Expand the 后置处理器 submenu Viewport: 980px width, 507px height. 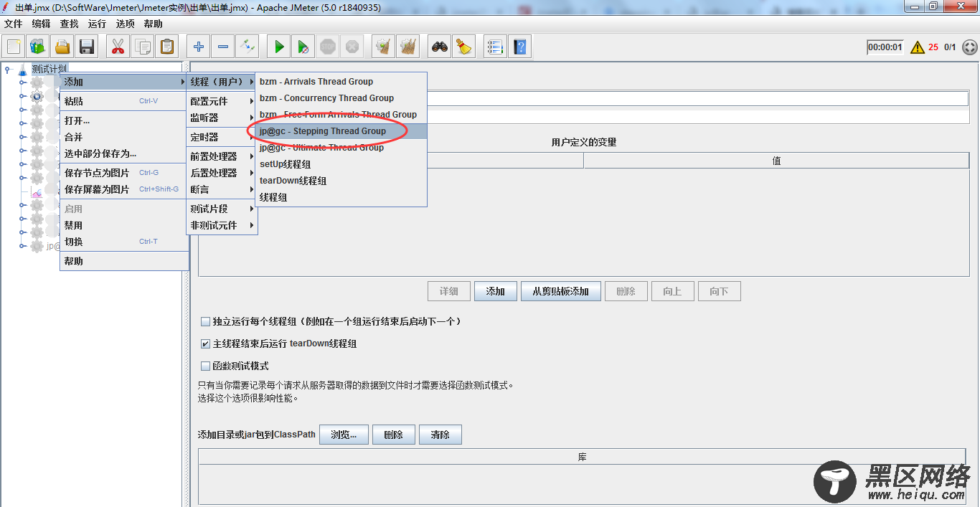pos(222,173)
